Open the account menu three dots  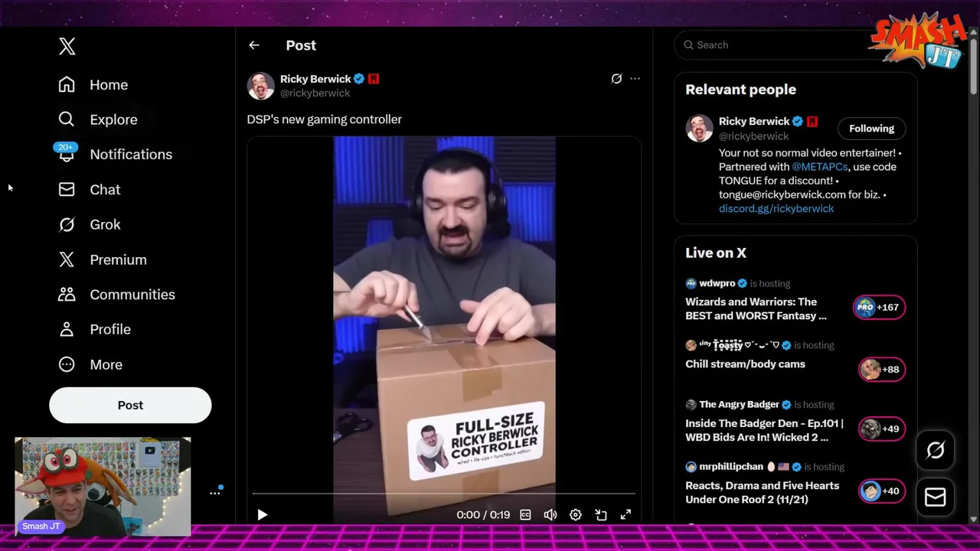(215, 493)
